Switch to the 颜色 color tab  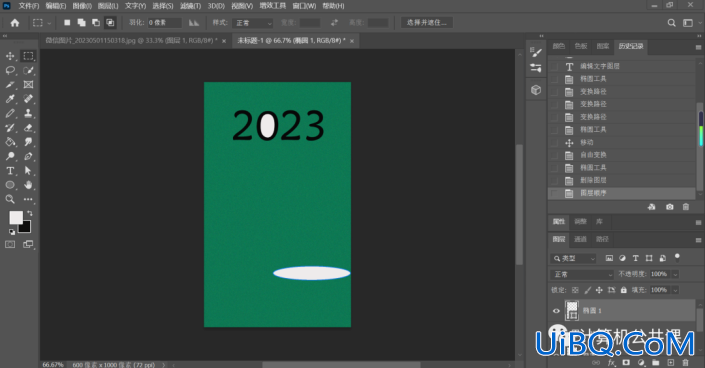558,46
